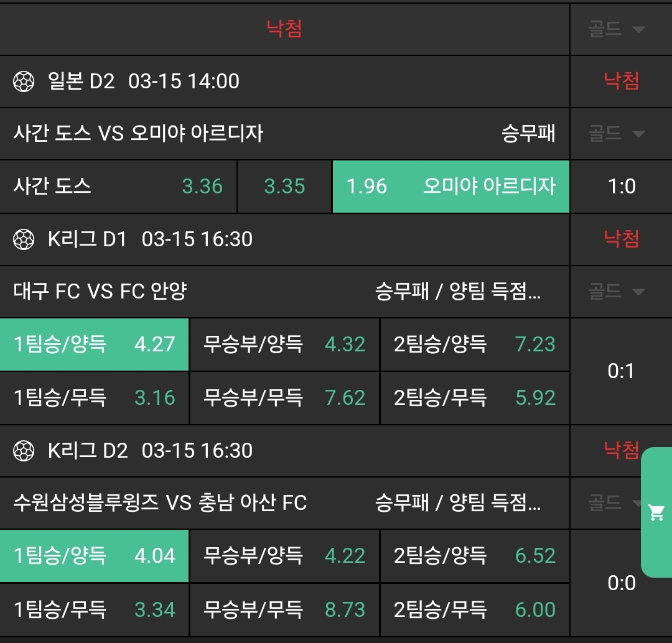This screenshot has width=672, height=643.
Task: Toggle 1팀승/양득 at 4.27 odds
Action: [95, 345]
